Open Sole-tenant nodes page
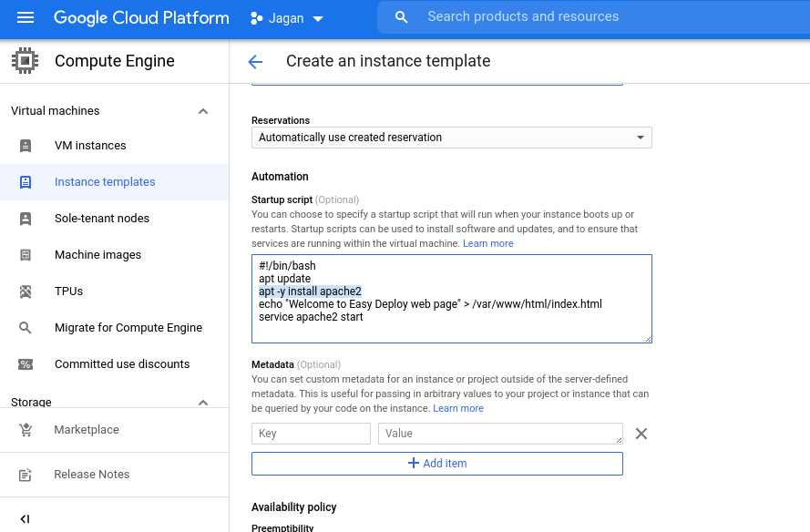 (102, 219)
